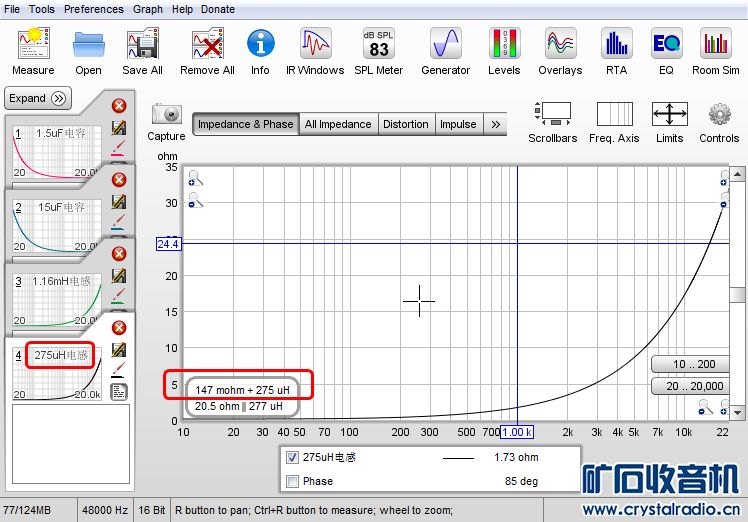Uncheck the 275uH trace checkbox

coord(292,458)
